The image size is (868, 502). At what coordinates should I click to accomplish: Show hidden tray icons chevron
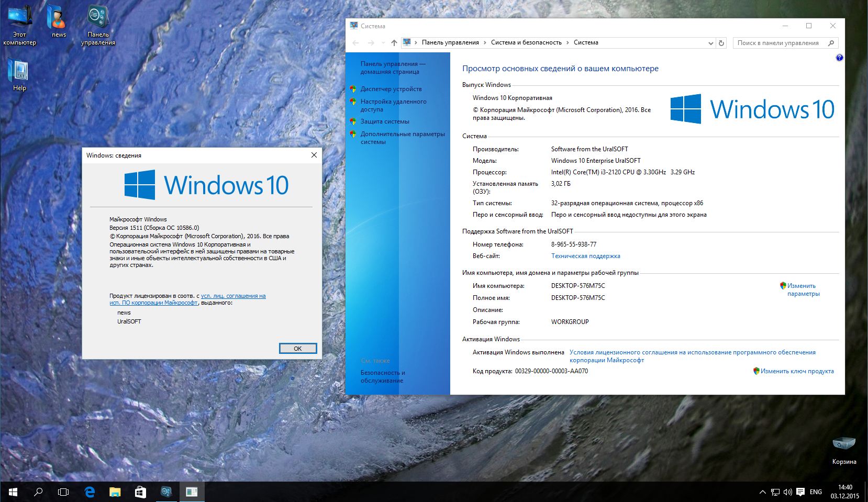pos(763,492)
